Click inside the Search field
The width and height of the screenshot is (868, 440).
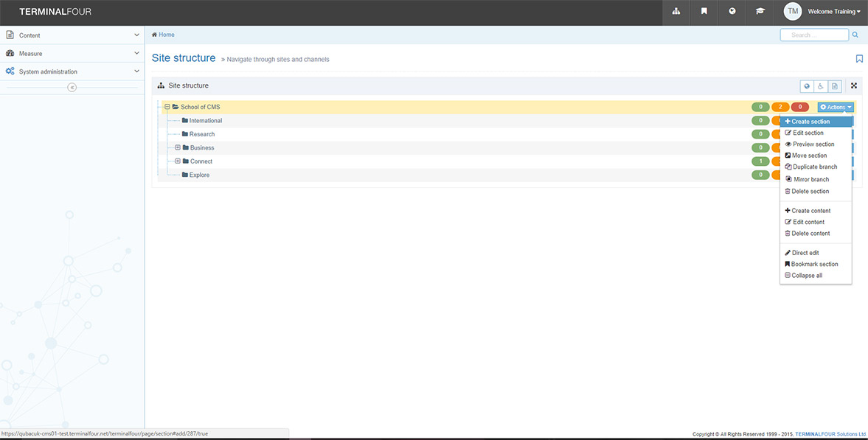(x=814, y=34)
